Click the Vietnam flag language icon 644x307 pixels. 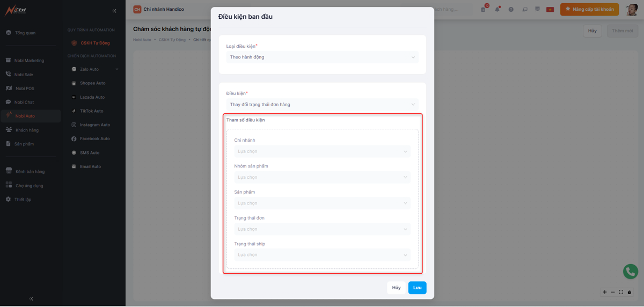(x=550, y=9)
